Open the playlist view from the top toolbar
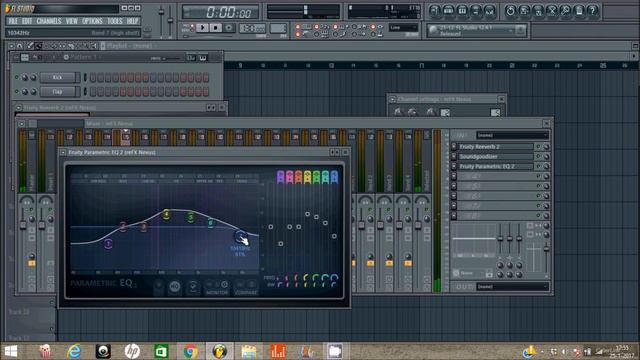640x360 pixels. point(434,10)
